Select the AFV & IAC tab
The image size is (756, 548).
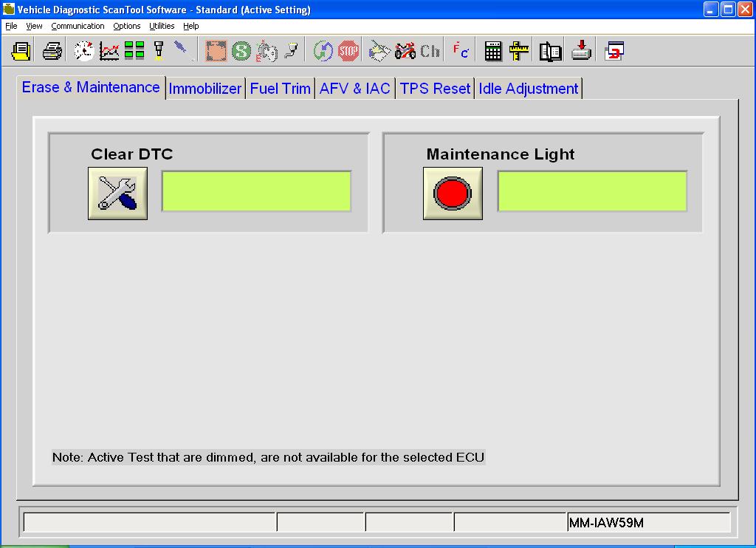[354, 89]
